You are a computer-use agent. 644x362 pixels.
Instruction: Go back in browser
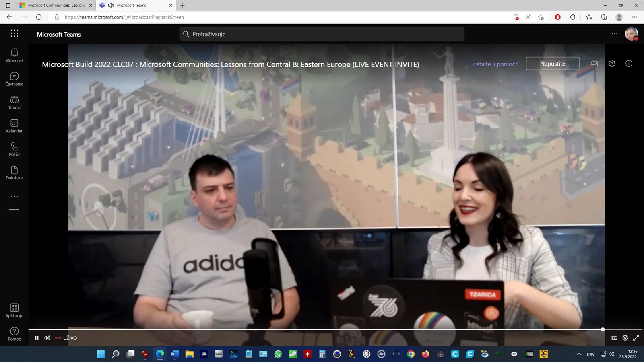pyautogui.click(x=9, y=17)
